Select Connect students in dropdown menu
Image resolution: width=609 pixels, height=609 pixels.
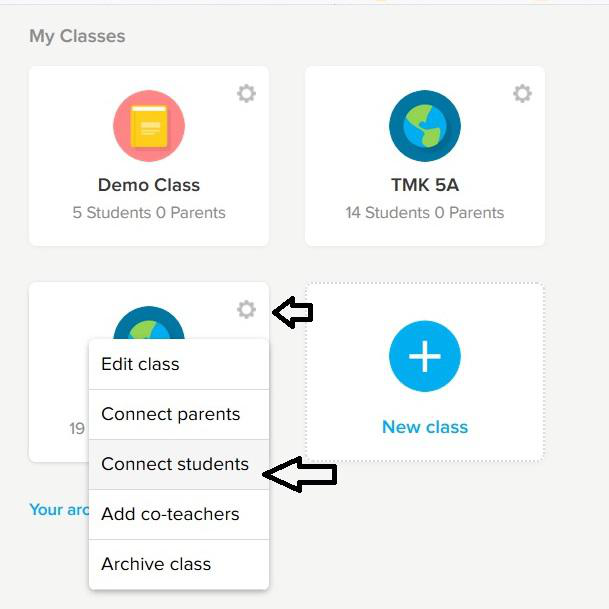coord(175,464)
